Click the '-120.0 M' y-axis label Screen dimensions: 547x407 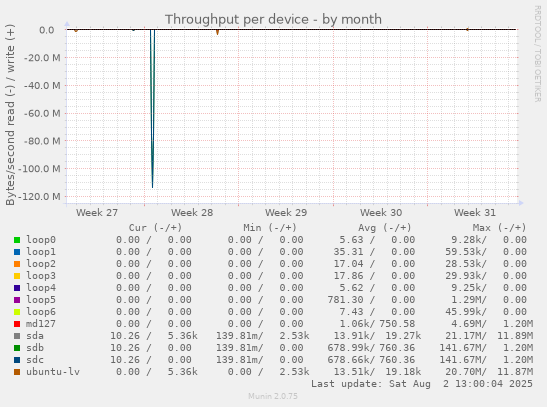point(39,197)
